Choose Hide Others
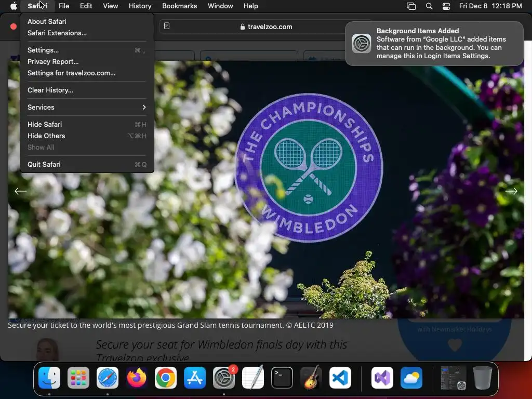532x399 pixels. click(x=87, y=136)
